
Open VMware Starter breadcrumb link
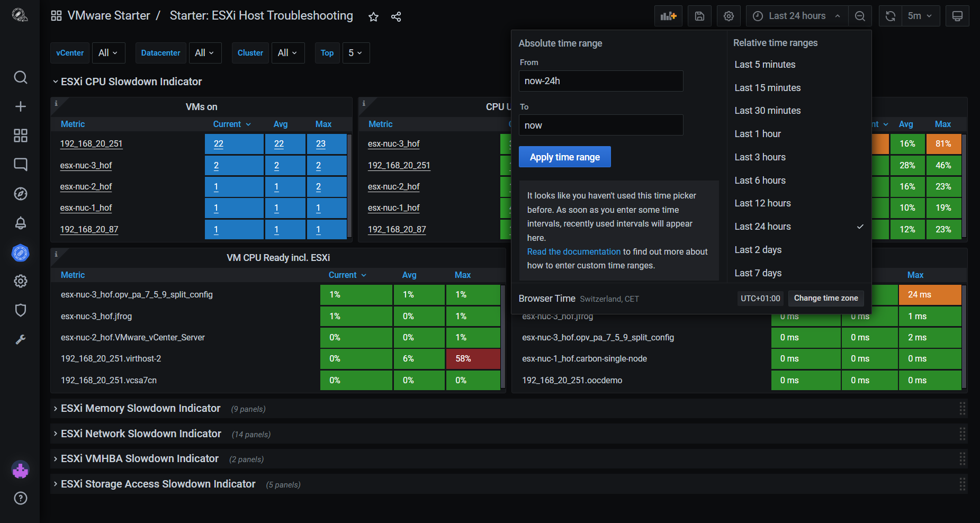click(109, 16)
